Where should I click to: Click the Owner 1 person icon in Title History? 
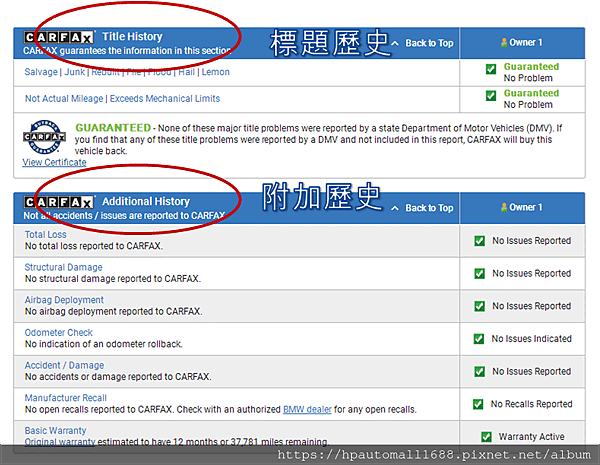tap(504, 42)
